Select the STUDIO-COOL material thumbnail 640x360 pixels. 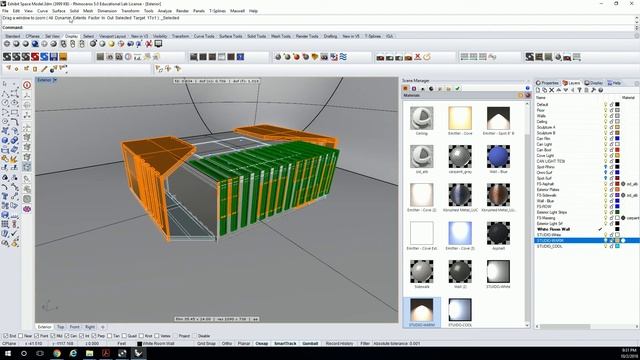click(x=460, y=310)
